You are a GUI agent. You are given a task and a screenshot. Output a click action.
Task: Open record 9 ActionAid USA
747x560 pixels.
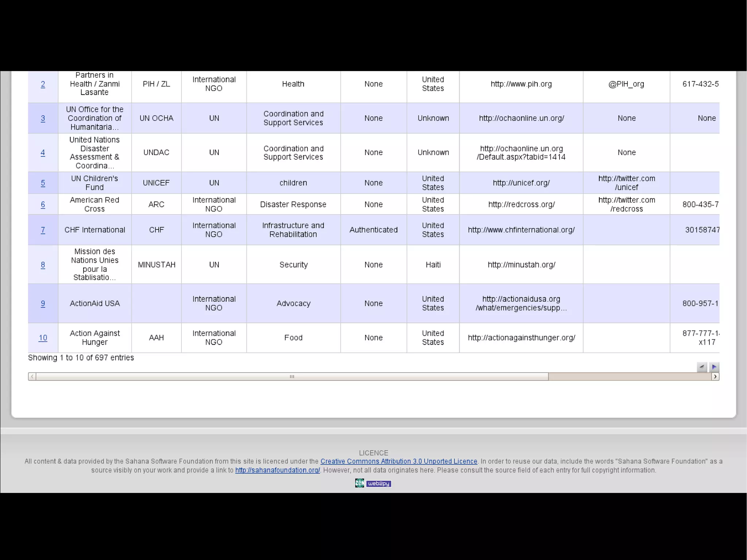coord(43,304)
